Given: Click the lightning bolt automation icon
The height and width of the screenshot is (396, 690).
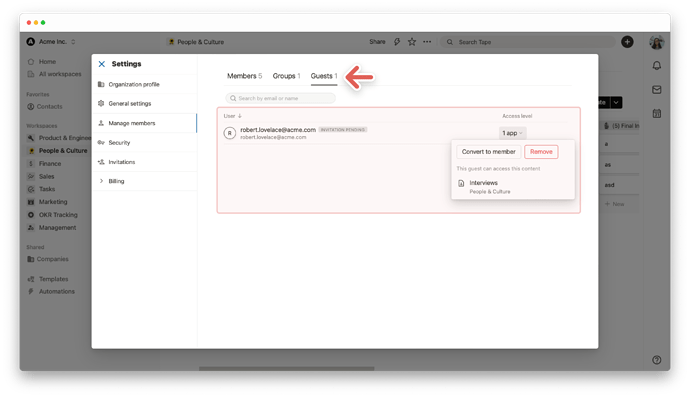Looking at the screenshot, I should pyautogui.click(x=397, y=42).
